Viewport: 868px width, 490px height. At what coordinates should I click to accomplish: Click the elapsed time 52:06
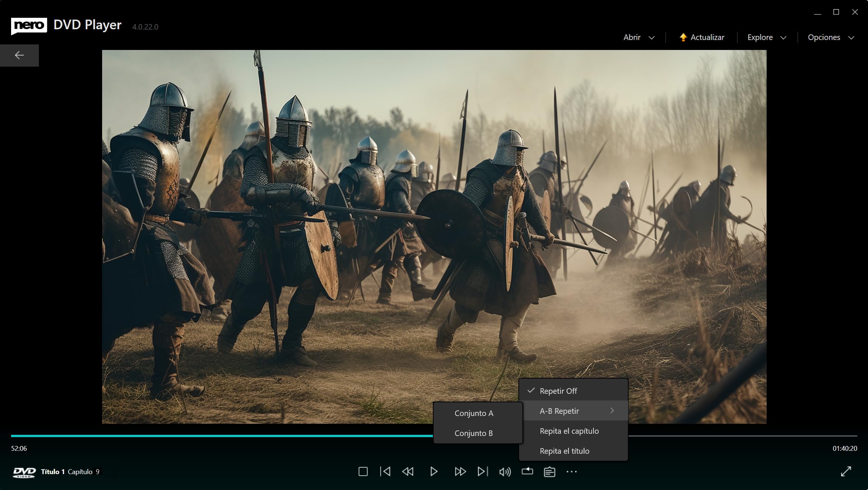point(19,449)
